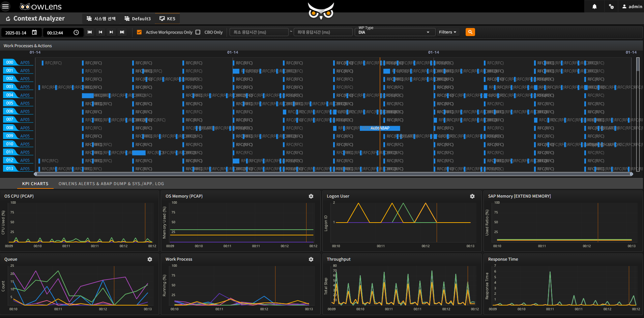
Task: Select the KE5 tab
Action: click(167, 19)
